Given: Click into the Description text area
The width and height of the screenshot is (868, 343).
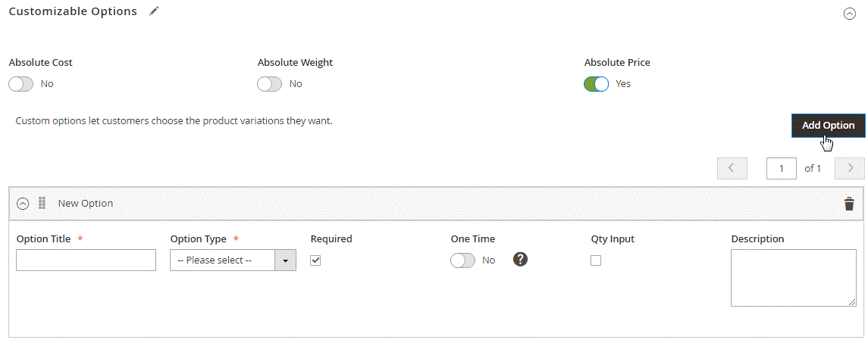Looking at the screenshot, I should [793, 277].
